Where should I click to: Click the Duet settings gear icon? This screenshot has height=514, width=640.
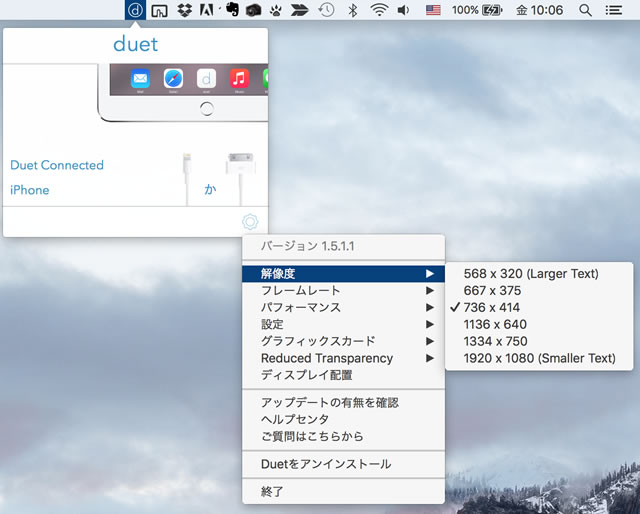point(250,222)
